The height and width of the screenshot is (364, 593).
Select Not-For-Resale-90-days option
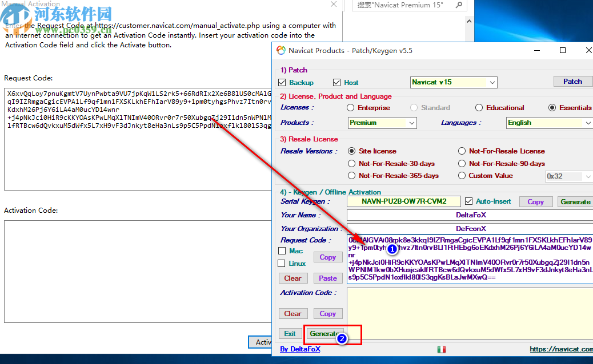point(462,164)
